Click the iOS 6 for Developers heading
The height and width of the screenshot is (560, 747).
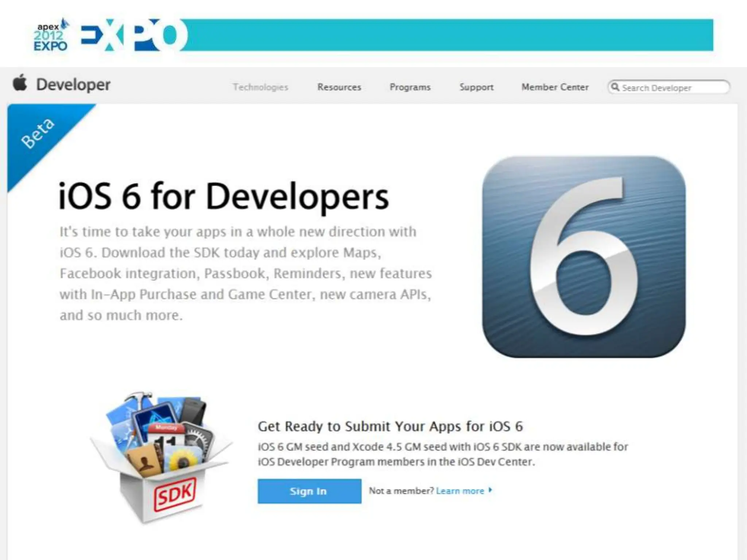(x=223, y=197)
